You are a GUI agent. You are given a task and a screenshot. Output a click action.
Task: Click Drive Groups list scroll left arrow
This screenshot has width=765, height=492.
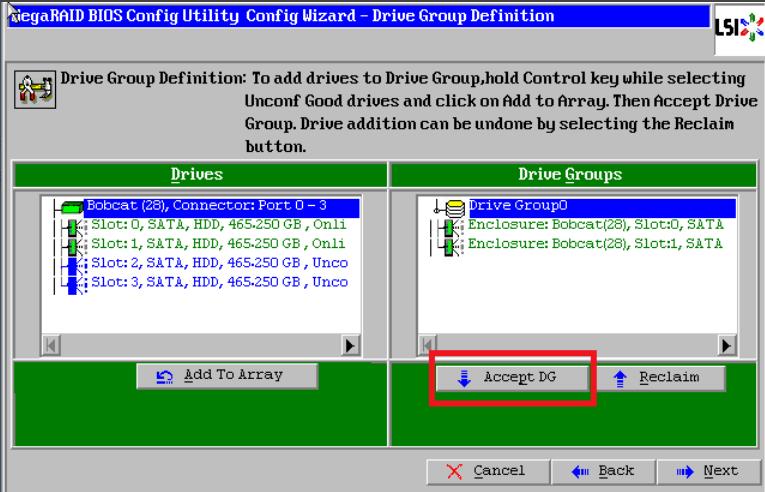pos(427,346)
